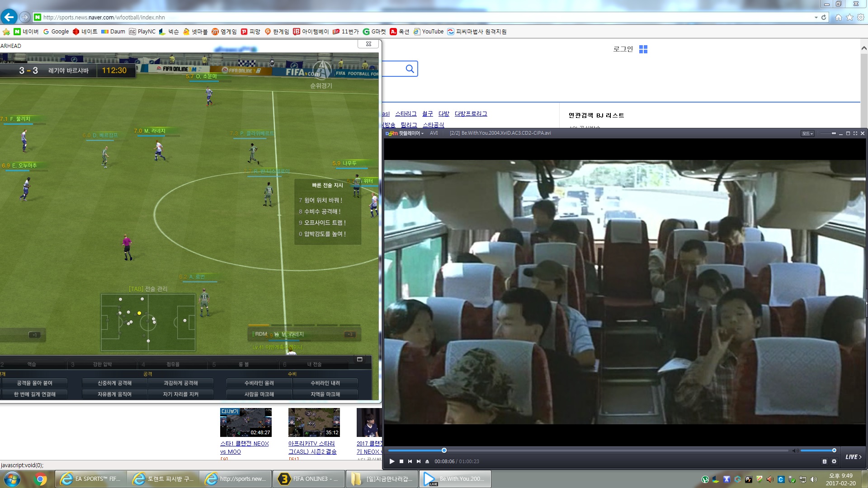Open the 팟플레이어 main menu dropdown
Viewport: 868px width, 488px height.
click(x=410, y=133)
